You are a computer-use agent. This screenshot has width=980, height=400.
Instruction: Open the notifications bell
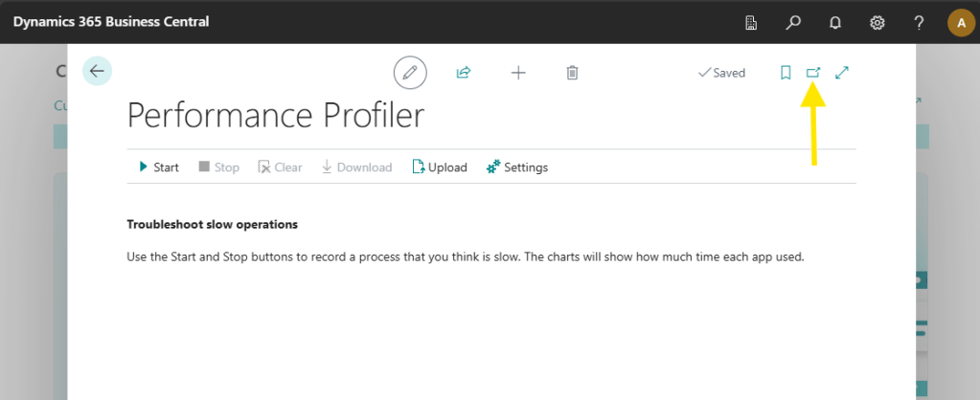[x=834, y=22]
